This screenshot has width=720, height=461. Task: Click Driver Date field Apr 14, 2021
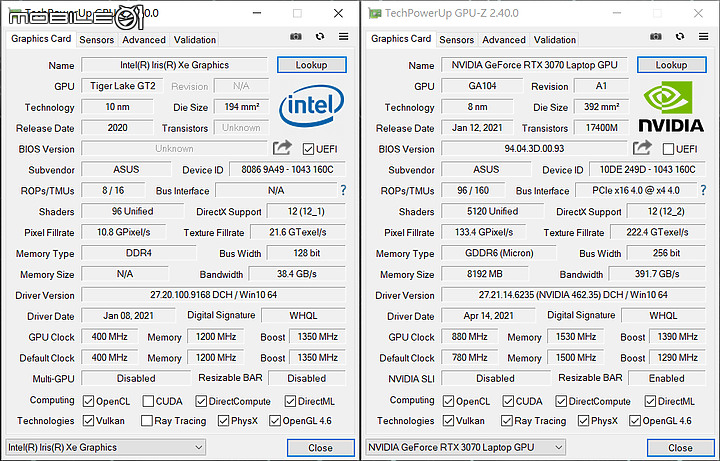[489, 316]
